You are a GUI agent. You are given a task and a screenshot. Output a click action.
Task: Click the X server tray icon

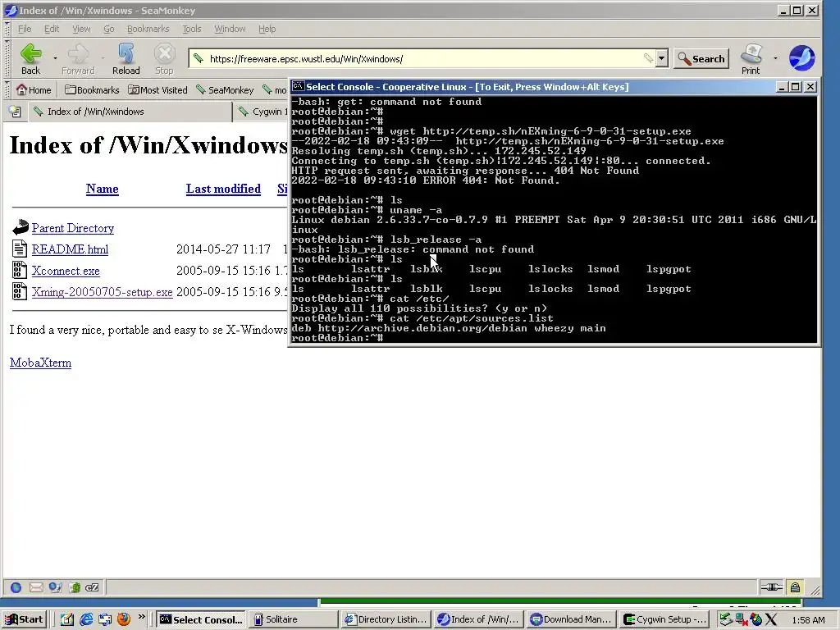point(770,620)
